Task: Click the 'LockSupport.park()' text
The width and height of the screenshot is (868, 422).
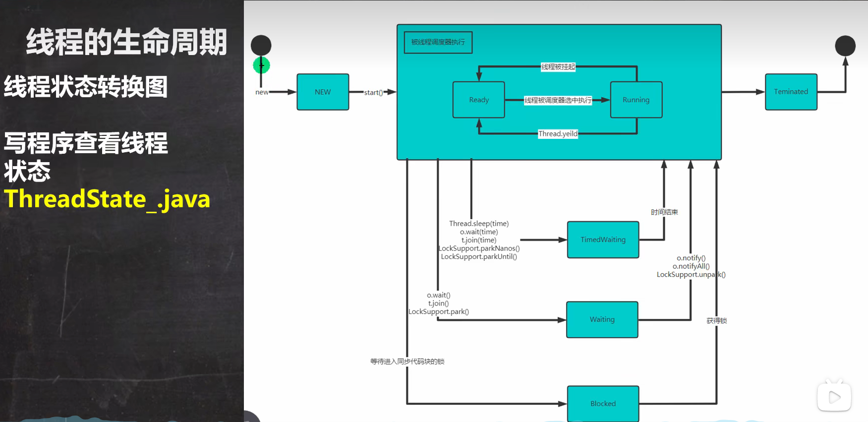Action: [x=439, y=311]
